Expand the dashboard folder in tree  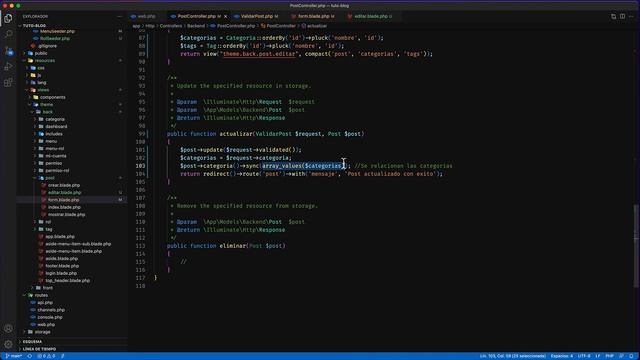click(x=56, y=127)
